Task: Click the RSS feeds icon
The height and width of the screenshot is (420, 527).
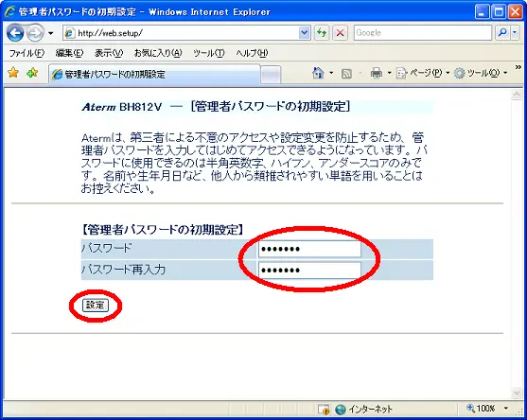Action: point(346,73)
